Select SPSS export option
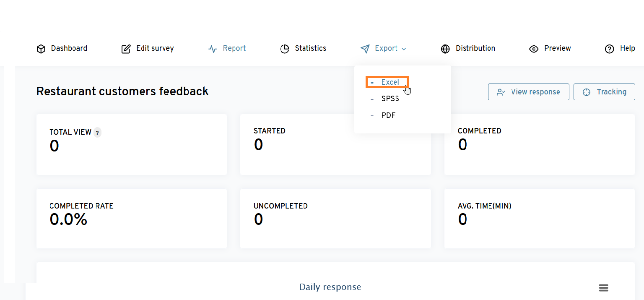Image resolution: width=644 pixels, height=300 pixels. [390, 99]
